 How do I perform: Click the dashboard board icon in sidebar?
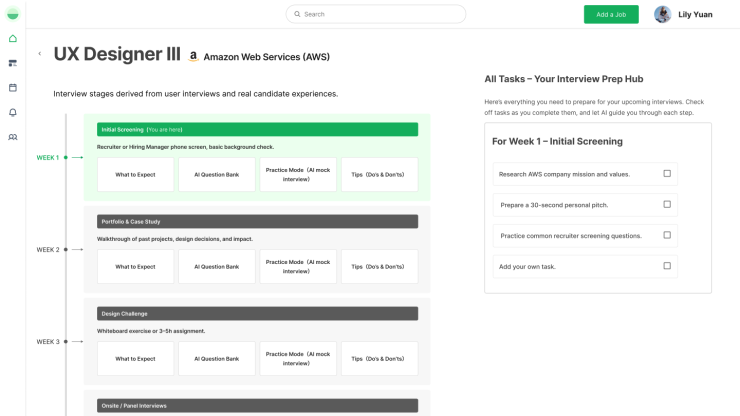(13, 63)
